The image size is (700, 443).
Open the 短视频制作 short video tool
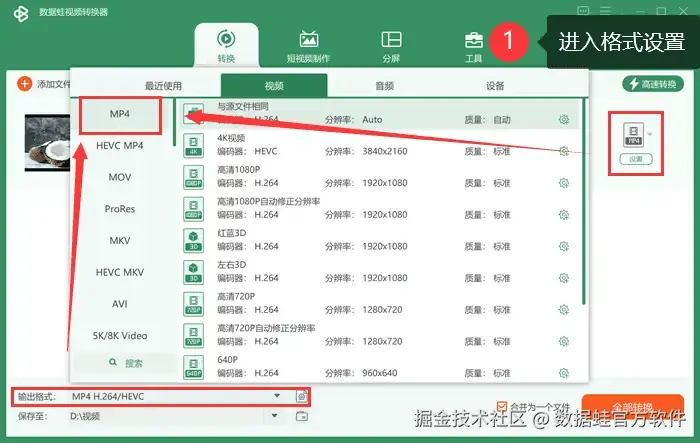coord(308,46)
